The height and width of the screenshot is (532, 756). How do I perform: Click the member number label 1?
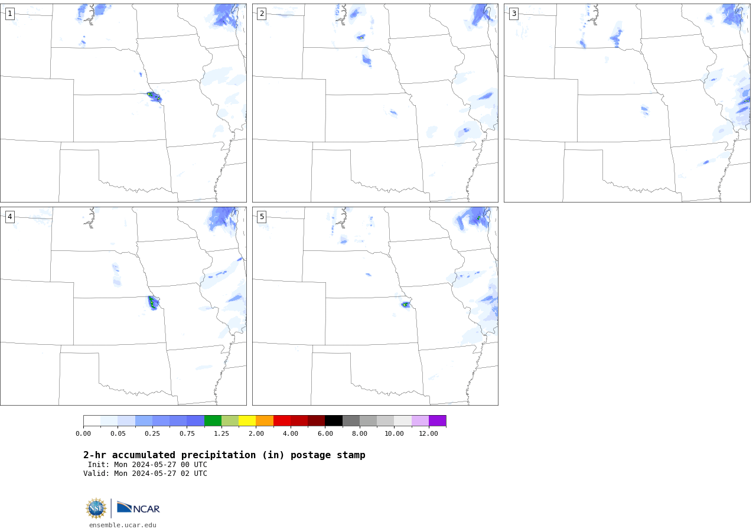point(9,14)
